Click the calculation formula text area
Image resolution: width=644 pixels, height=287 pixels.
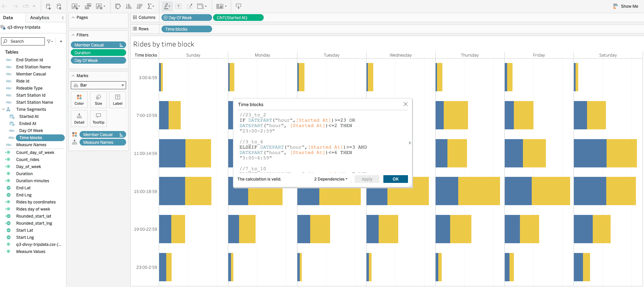click(323, 141)
